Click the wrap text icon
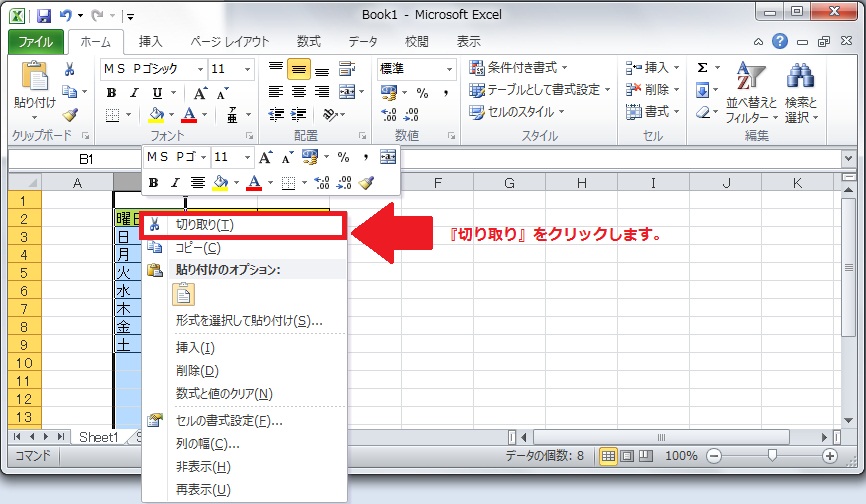This screenshot has height=504, width=866. (x=347, y=69)
